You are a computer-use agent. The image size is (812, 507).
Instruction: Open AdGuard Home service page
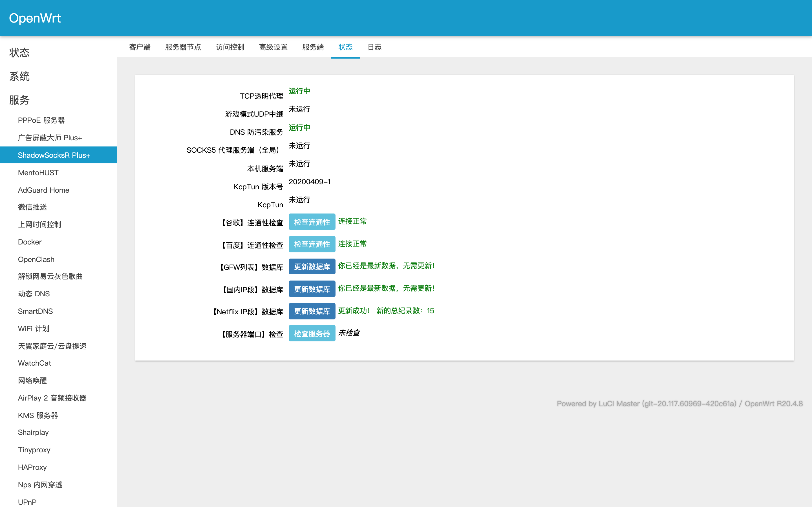tap(43, 190)
